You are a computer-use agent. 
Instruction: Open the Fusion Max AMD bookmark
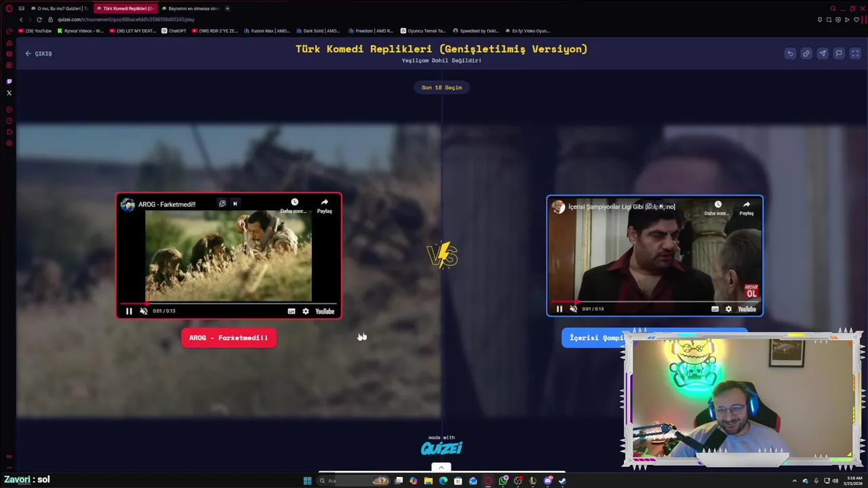pyautogui.click(x=267, y=30)
